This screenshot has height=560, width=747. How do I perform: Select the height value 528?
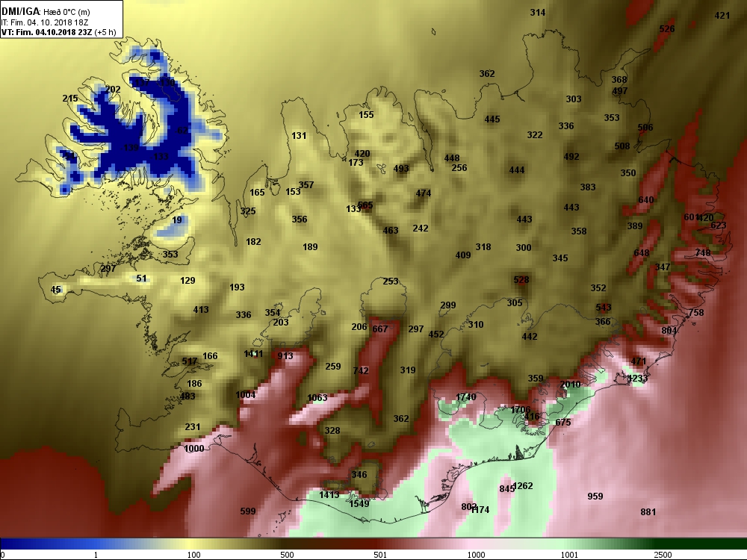coord(521,280)
